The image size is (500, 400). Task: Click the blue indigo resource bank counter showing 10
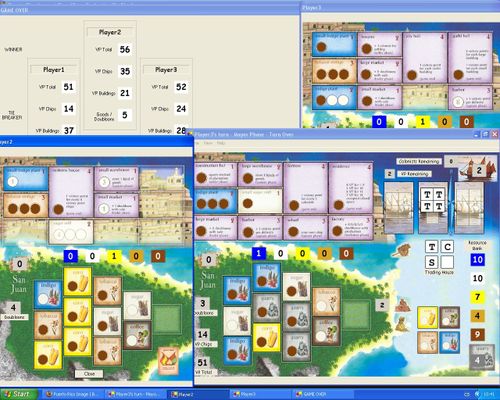tap(477, 260)
